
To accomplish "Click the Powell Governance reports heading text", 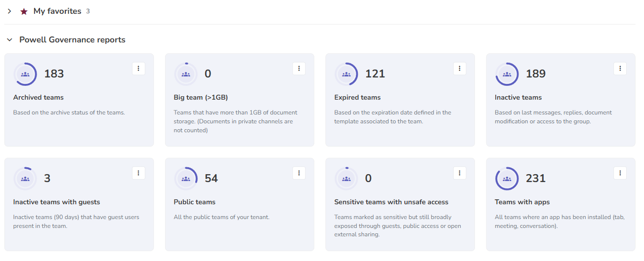I will click(x=72, y=39).
